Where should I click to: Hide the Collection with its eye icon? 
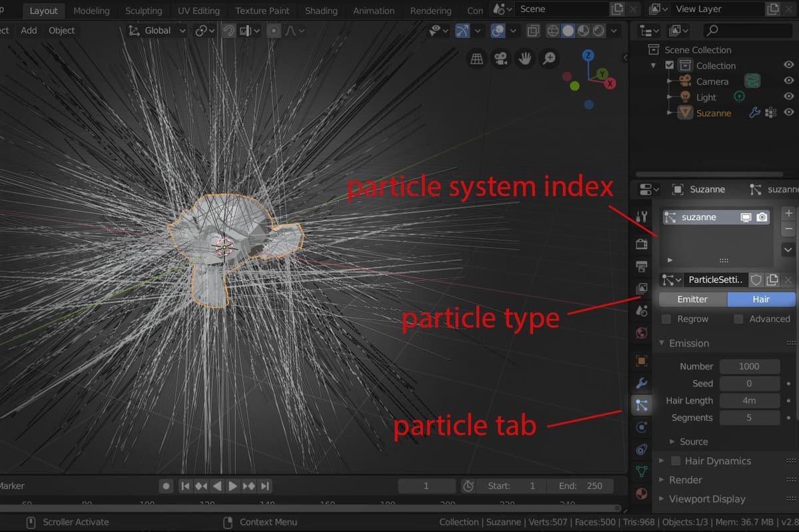789,65
